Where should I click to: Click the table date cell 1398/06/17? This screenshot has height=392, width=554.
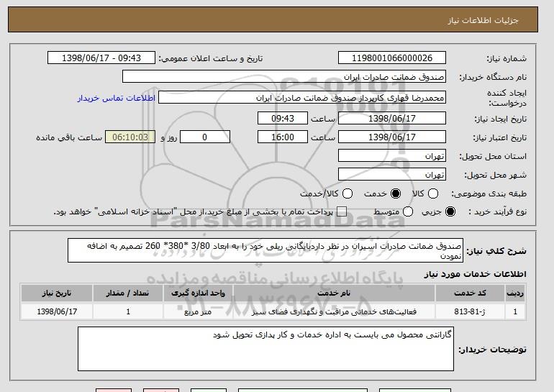(57, 311)
